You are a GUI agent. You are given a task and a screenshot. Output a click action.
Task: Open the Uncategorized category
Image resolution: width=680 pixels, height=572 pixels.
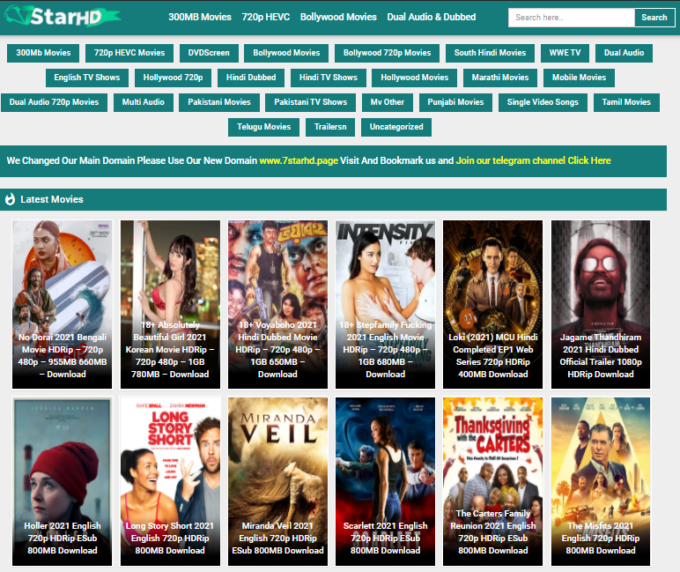(x=396, y=127)
